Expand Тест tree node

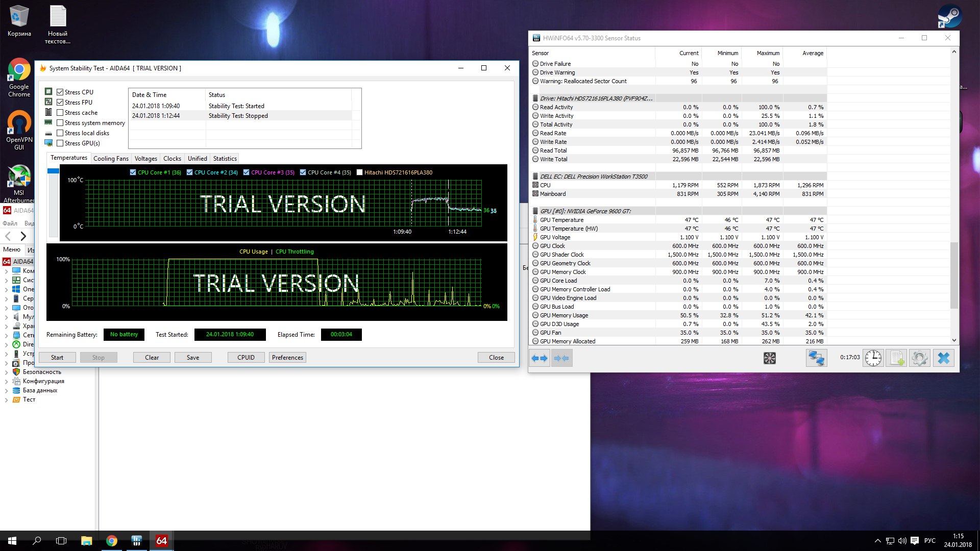coord(6,400)
